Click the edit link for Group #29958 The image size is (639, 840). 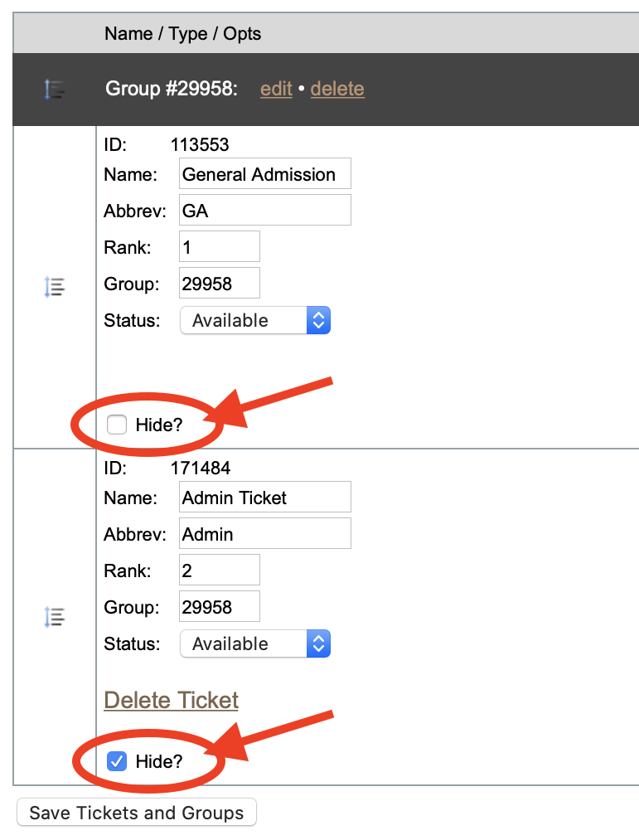point(276,89)
